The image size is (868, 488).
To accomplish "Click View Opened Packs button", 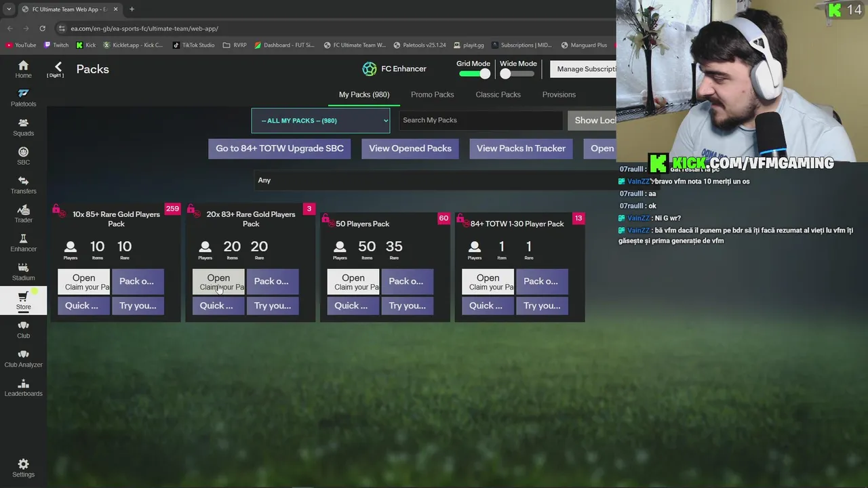I will click(410, 148).
